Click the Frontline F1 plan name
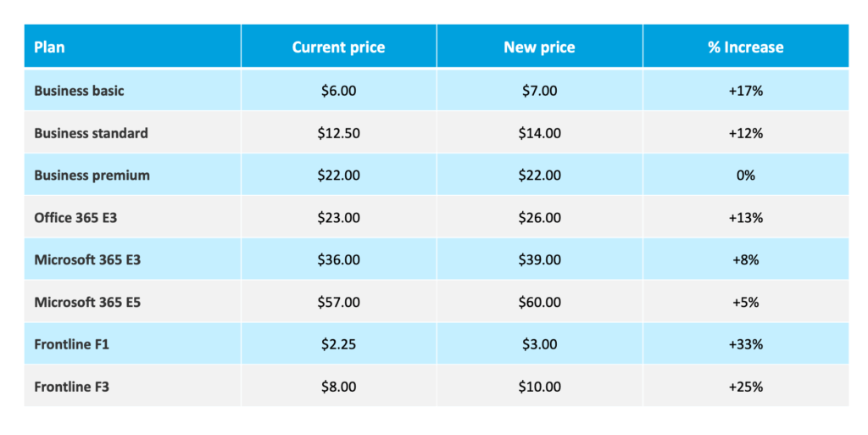 coord(72,344)
